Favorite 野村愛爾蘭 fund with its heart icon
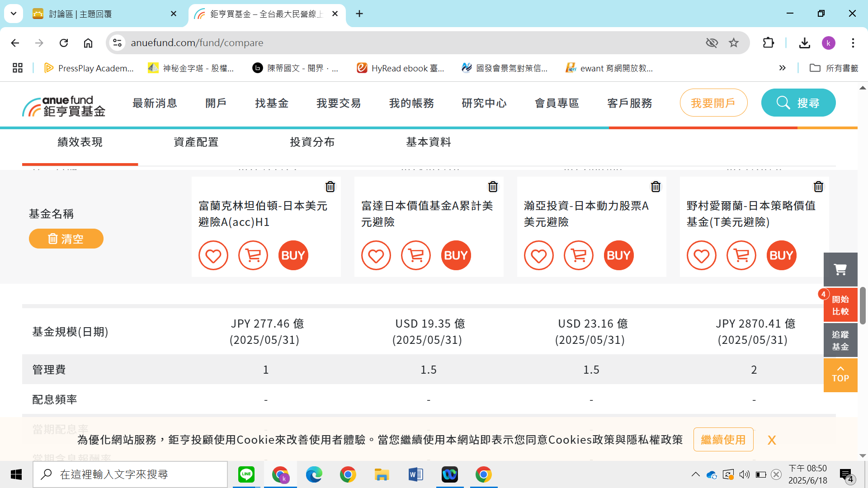Viewport: 868px width, 488px height. point(702,255)
